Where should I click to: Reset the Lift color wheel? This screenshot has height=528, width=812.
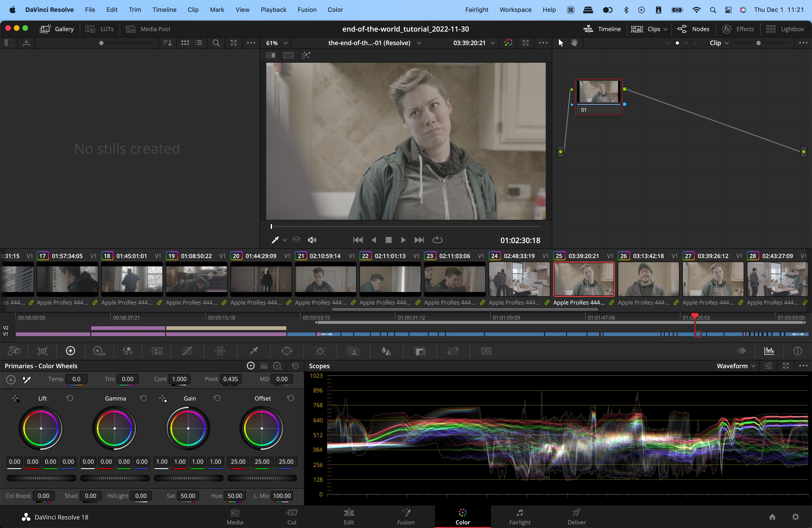coord(70,398)
